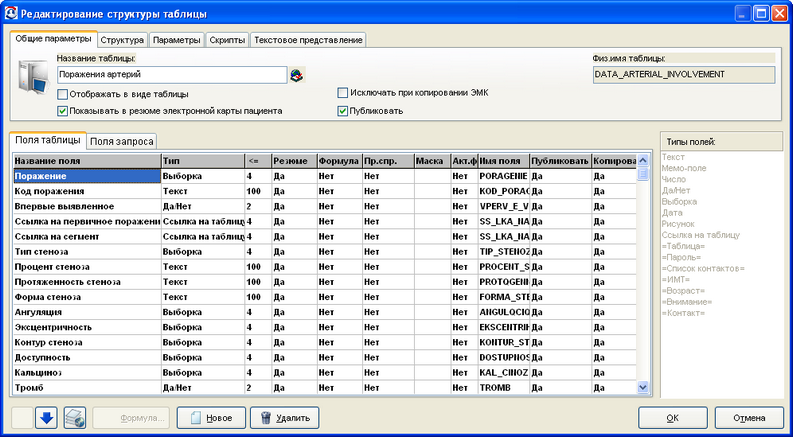Toggle 'Показывать в резюме электронной карты пациента' checkbox
793x437 pixels.
tap(62, 111)
